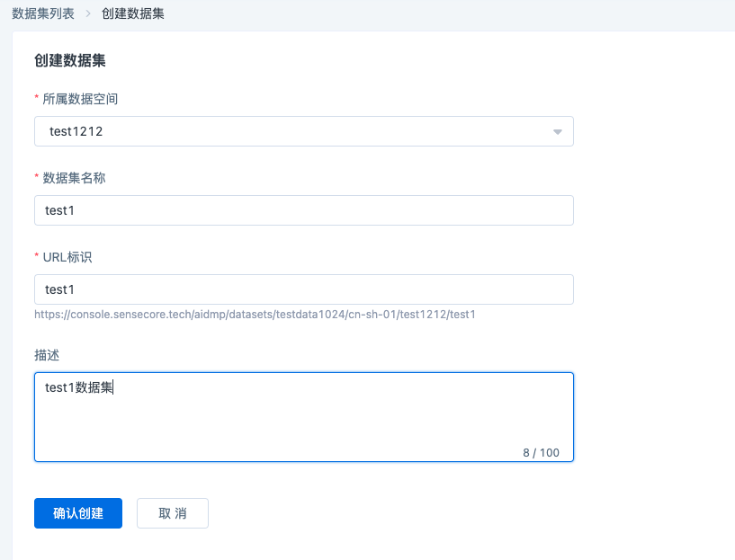
Task: Focus the URL标识 input field
Action: (303, 289)
